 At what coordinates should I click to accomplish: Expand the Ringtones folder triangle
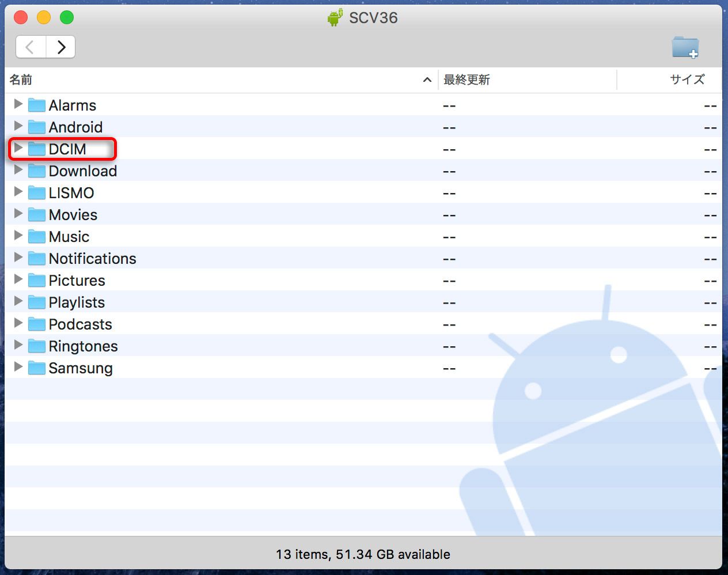[x=18, y=345]
